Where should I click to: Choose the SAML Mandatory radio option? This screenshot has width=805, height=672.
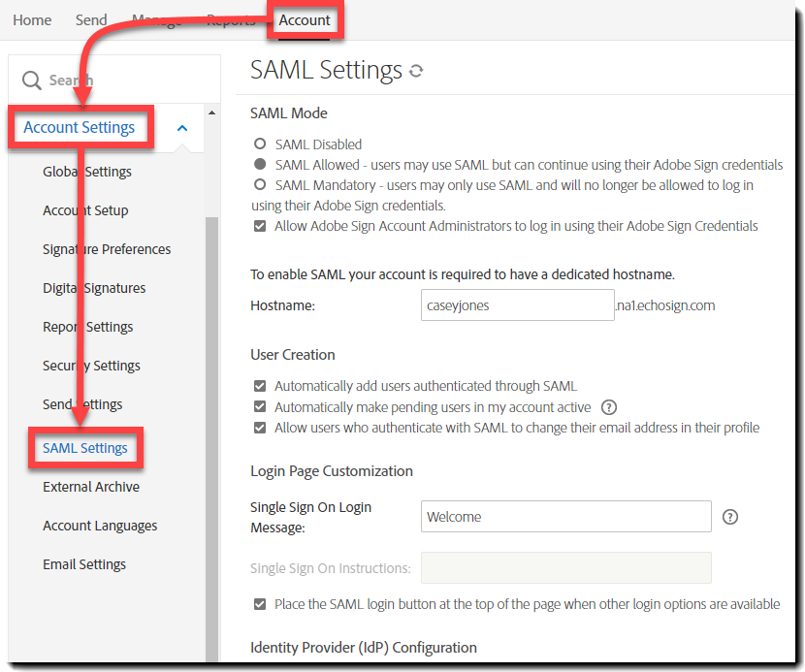[260, 184]
